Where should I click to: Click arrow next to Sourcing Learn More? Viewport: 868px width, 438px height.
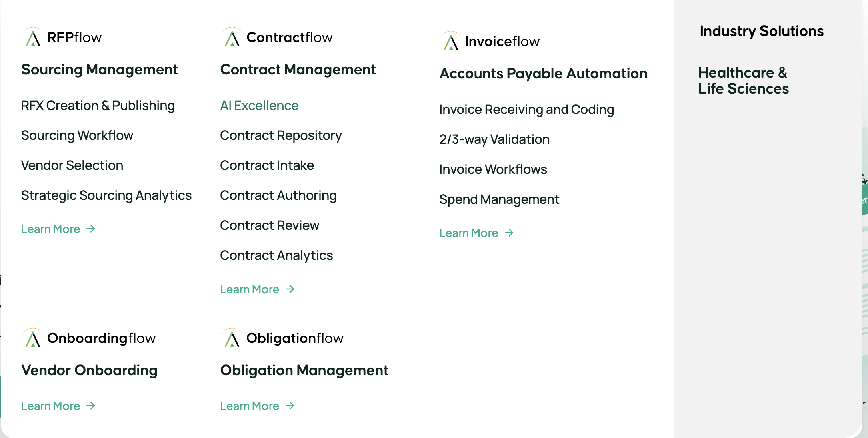tap(91, 229)
